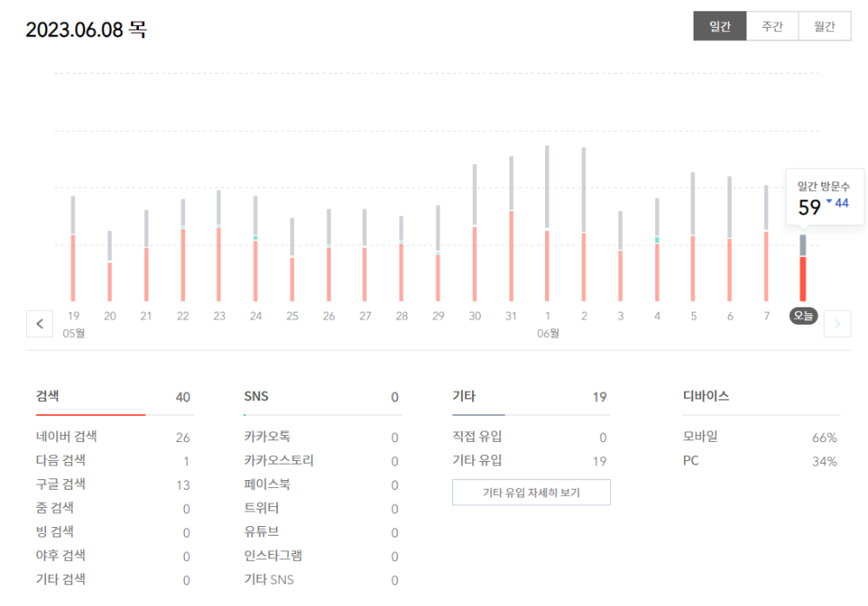Click the 네이버 검색 value 26
Screen dimensions: 868x606
pos(182,438)
